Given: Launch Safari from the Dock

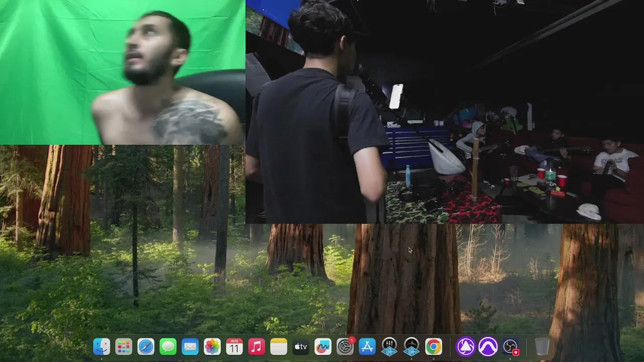Looking at the screenshot, I should (x=146, y=346).
